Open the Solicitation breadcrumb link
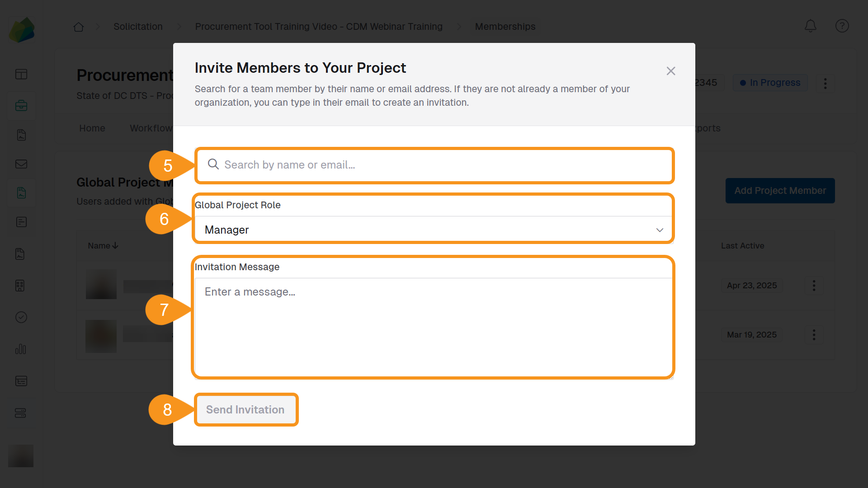Image resolution: width=868 pixels, height=488 pixels. tap(138, 26)
